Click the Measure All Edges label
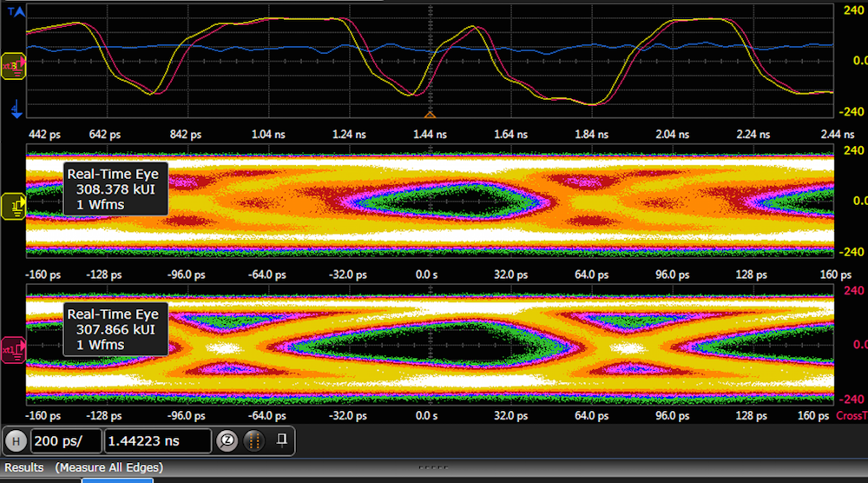 coord(108,467)
